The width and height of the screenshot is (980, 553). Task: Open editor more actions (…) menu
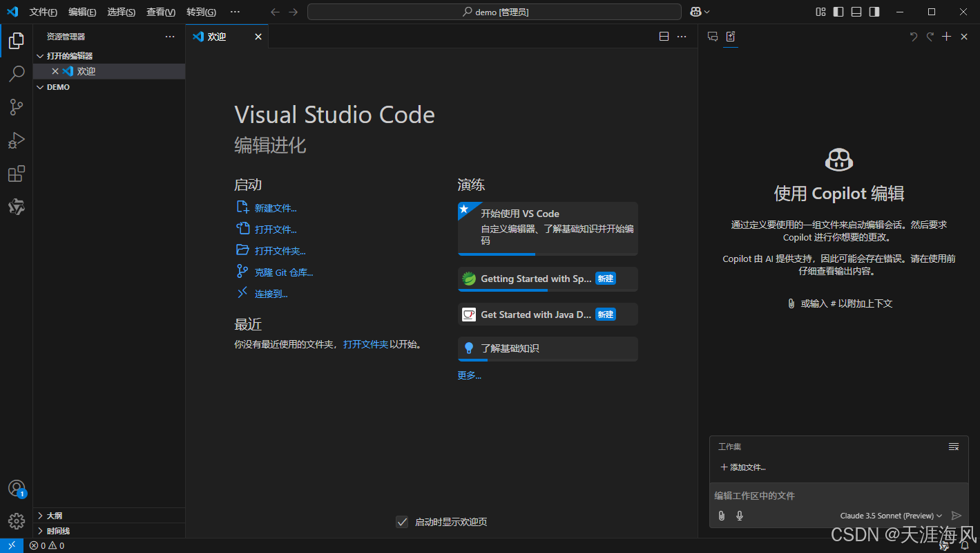click(x=682, y=37)
